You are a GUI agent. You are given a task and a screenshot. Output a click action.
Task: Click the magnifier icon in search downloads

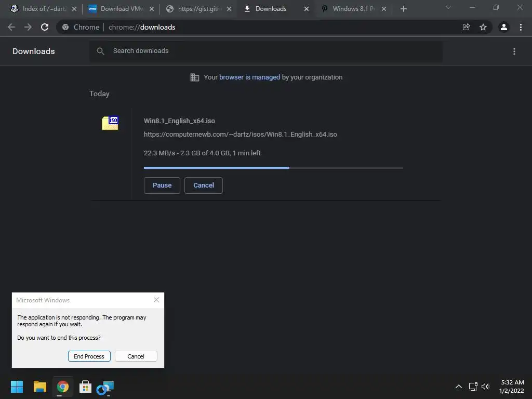100,51
